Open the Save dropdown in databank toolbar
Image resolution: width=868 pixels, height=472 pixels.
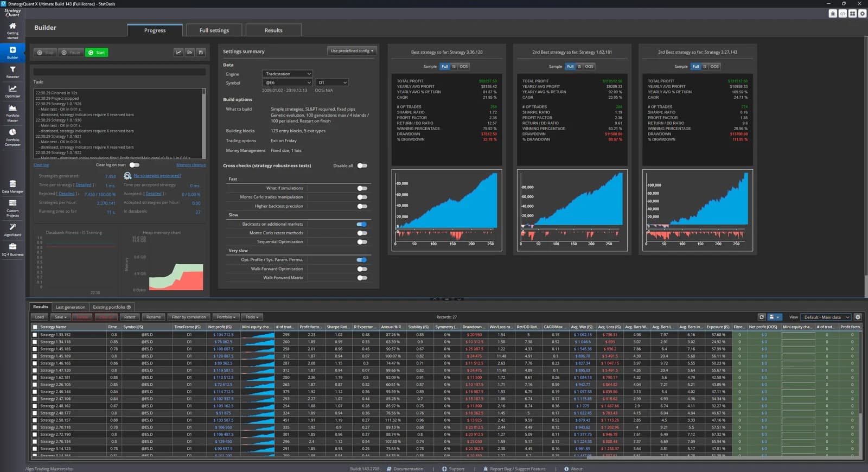[x=61, y=317]
